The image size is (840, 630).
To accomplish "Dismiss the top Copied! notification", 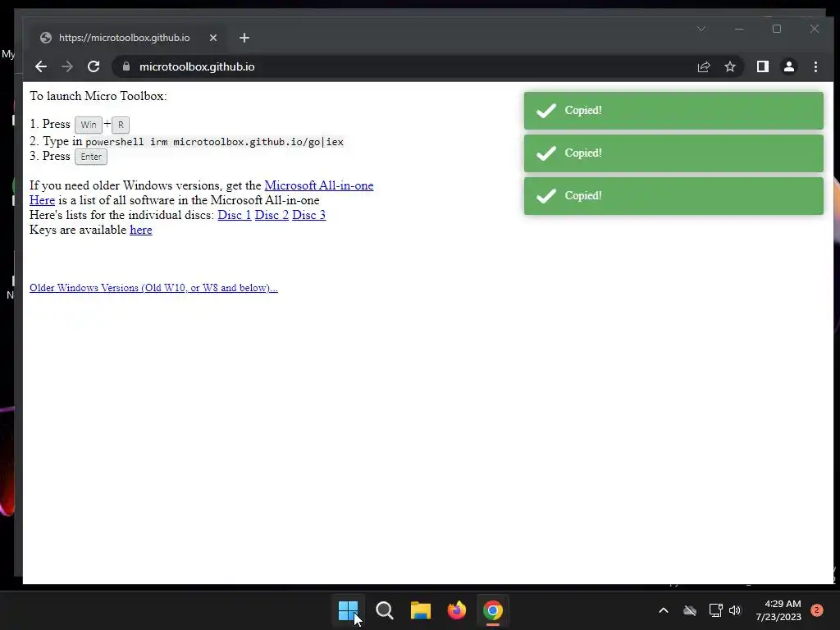I will coord(673,111).
